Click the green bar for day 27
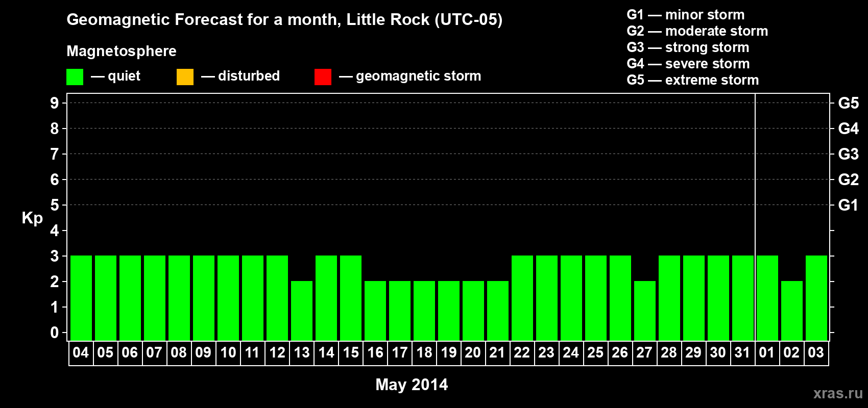 [x=645, y=311]
